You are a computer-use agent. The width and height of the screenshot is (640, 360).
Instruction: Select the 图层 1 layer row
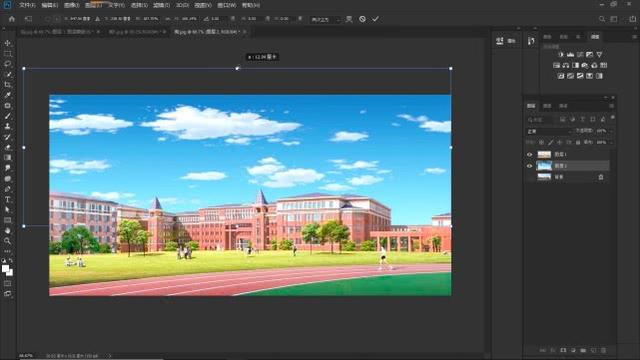click(568, 155)
